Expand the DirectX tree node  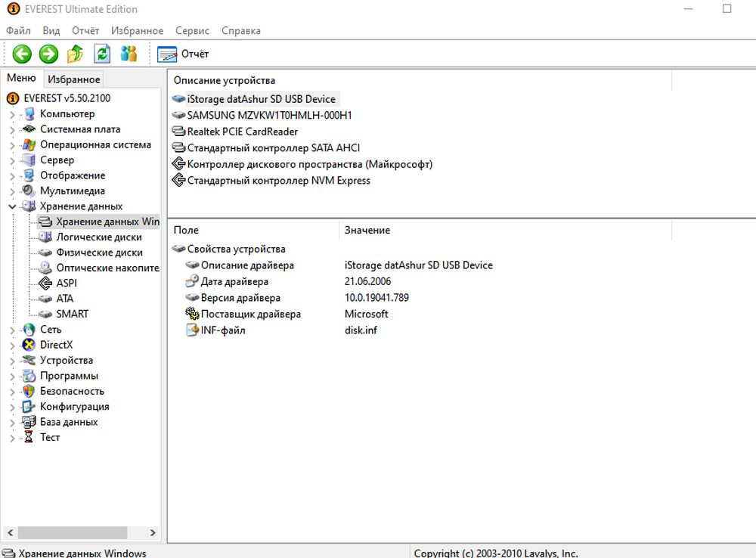13,346
